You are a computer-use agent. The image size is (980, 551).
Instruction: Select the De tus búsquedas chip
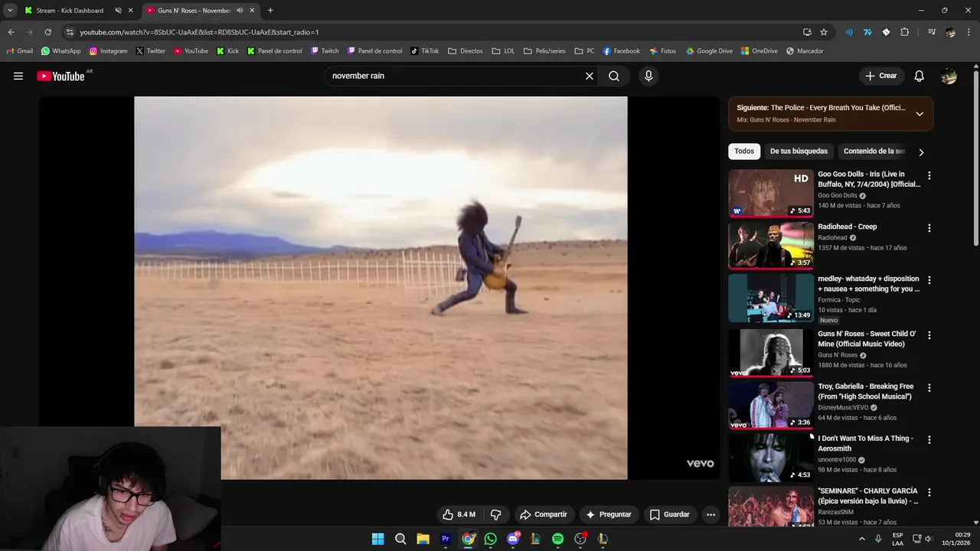tap(799, 152)
